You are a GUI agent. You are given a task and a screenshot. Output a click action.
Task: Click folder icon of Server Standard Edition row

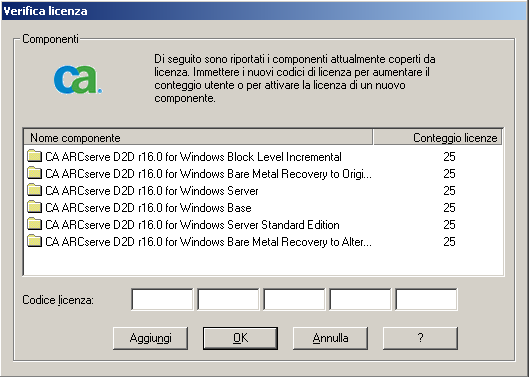click(34, 224)
